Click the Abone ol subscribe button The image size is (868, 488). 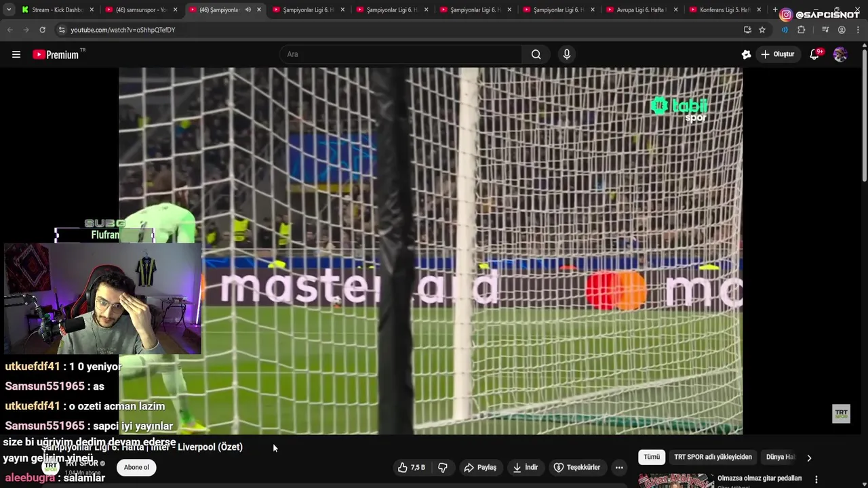pos(136,468)
